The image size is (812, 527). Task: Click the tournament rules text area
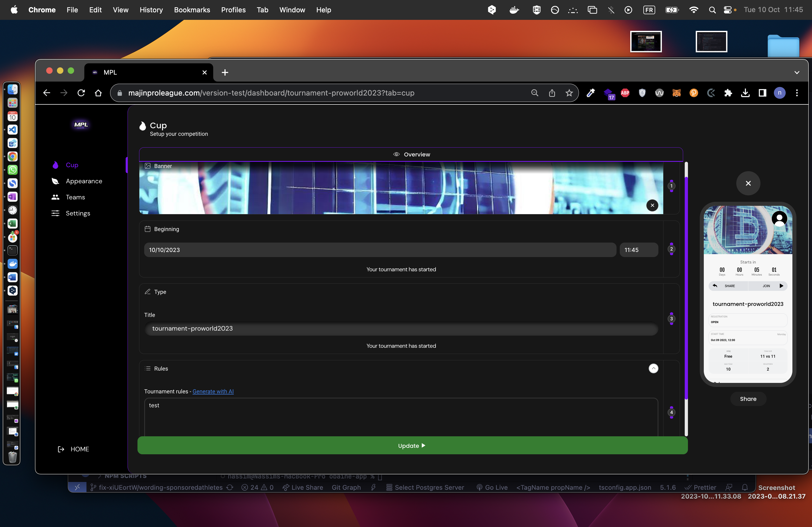click(x=401, y=417)
